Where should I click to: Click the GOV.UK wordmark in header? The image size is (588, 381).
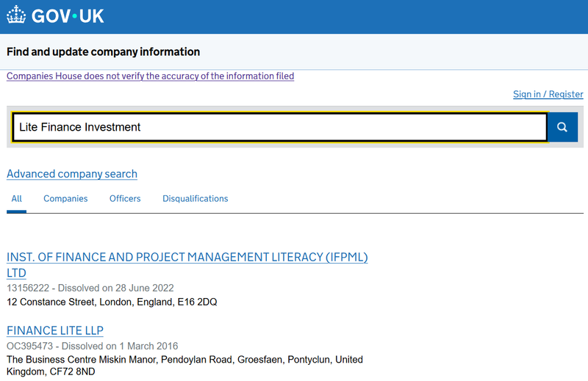point(68,16)
